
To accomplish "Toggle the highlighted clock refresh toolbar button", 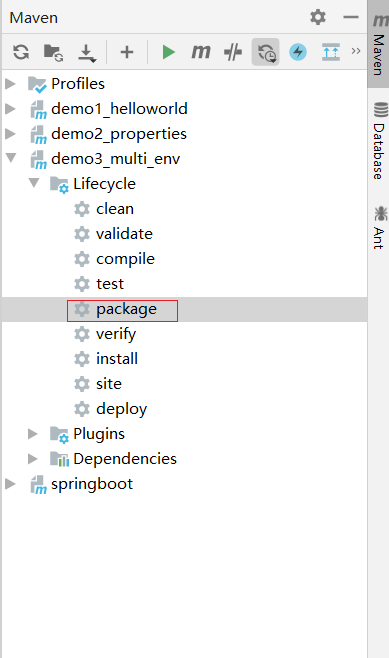I will point(266,52).
